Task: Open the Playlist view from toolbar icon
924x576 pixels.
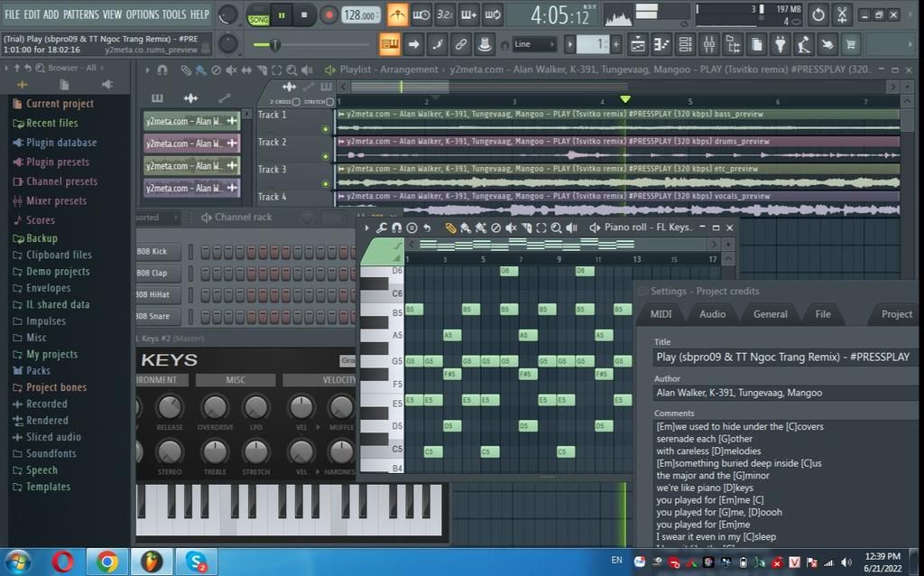Action: pos(638,44)
